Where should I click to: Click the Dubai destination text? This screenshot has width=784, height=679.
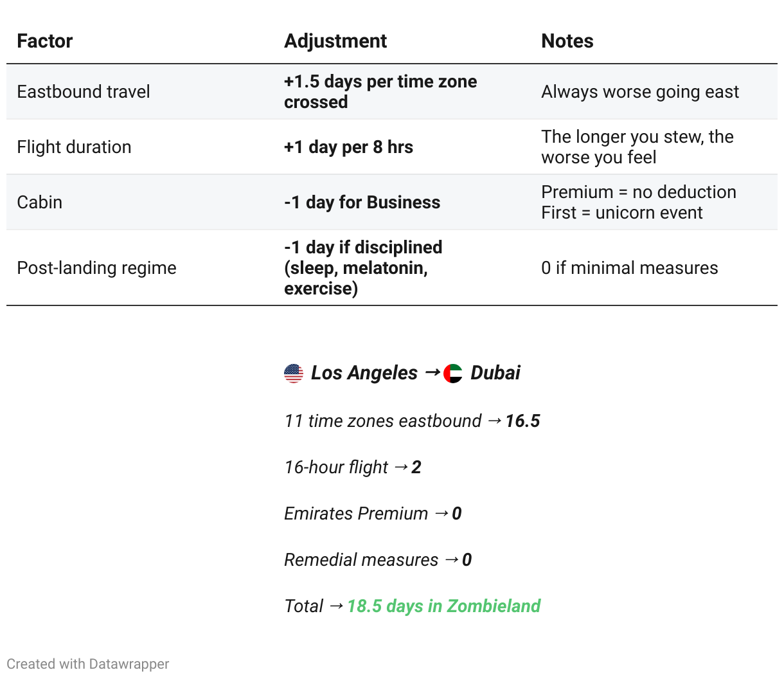tap(495, 373)
